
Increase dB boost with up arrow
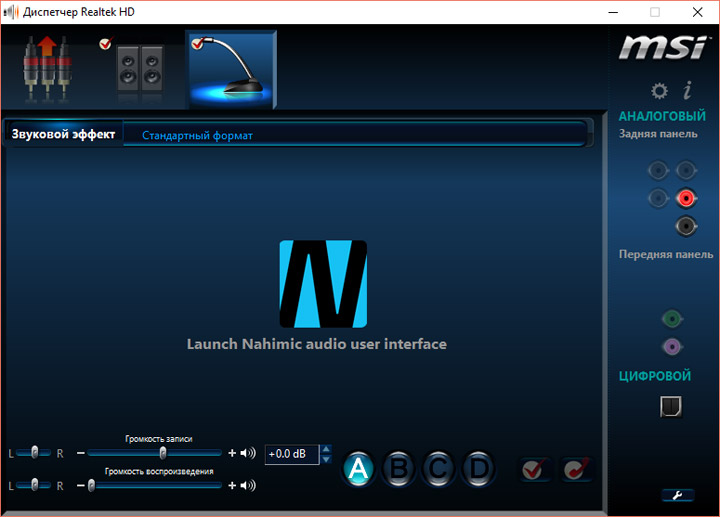(326, 449)
